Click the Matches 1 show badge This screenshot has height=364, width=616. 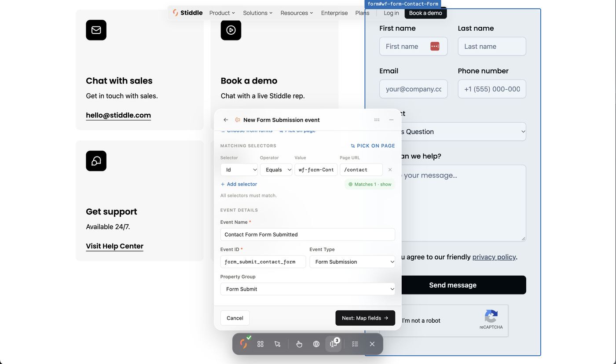point(370,184)
